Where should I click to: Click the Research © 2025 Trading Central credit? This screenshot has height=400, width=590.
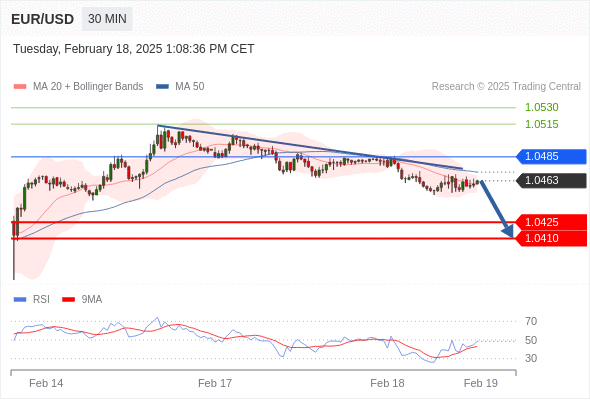[506, 87]
